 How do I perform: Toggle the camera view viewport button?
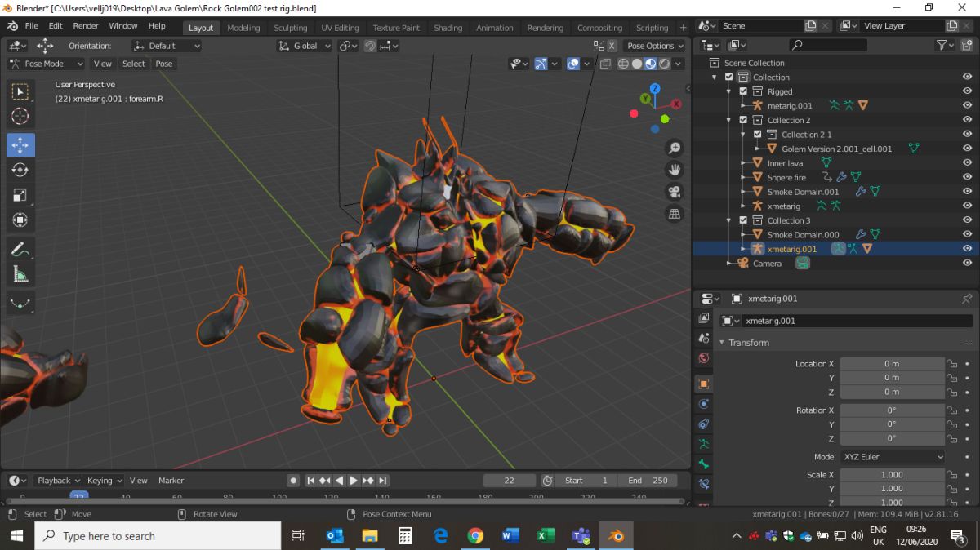(x=675, y=192)
